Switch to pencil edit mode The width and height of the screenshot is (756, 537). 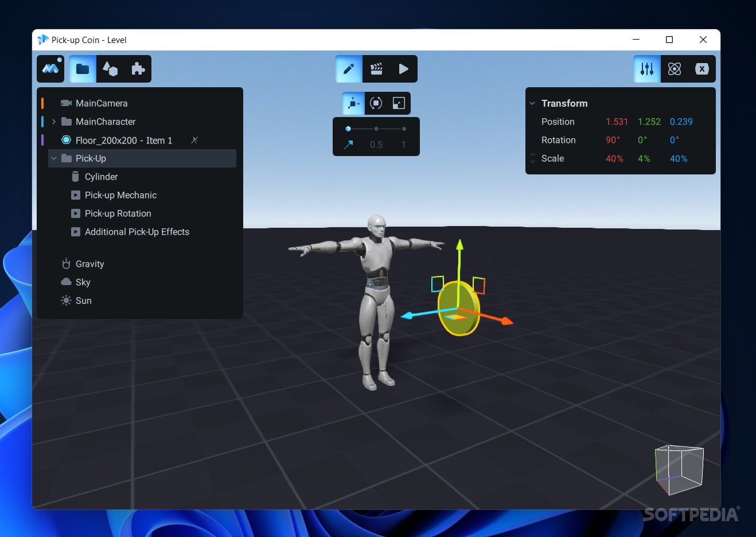(349, 69)
